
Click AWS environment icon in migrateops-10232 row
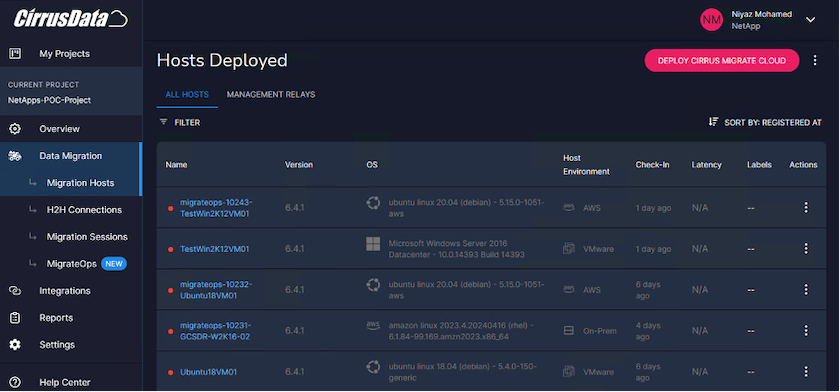pos(569,290)
